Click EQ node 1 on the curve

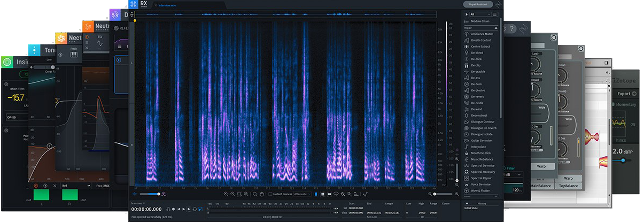[x=49, y=146]
